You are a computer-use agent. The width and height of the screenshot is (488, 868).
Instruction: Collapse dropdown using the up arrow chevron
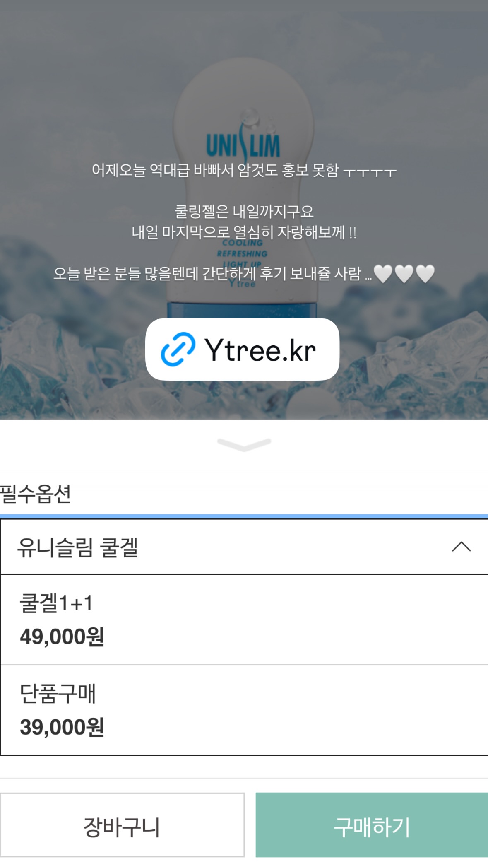click(461, 547)
